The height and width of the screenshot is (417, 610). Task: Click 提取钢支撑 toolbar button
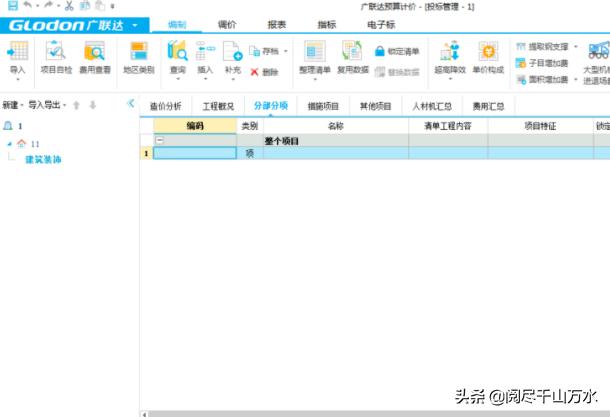(x=542, y=47)
